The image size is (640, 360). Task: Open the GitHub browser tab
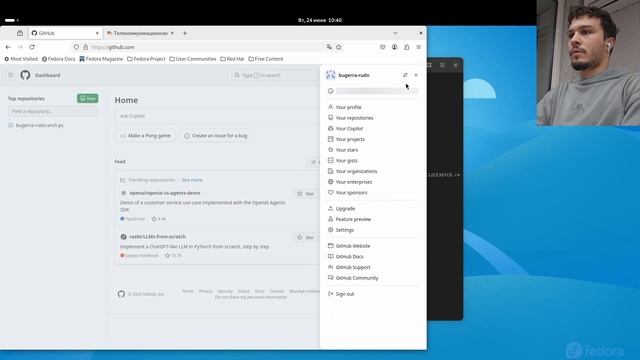[x=64, y=33]
